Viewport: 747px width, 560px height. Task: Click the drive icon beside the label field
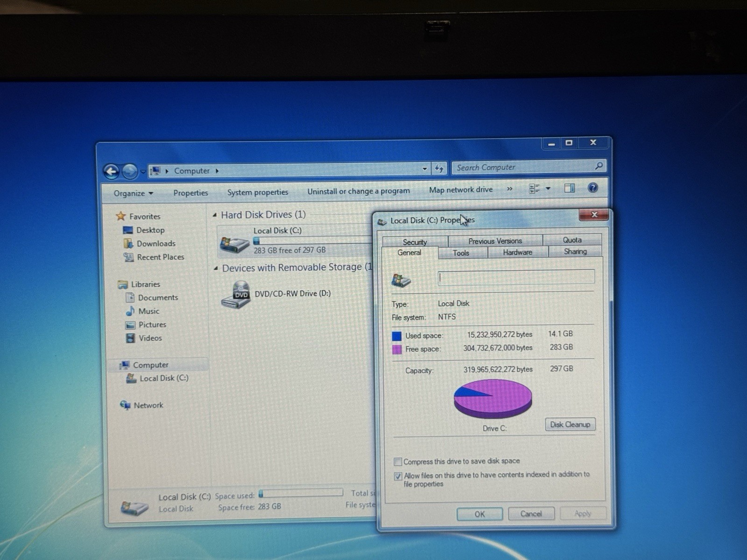point(401,280)
